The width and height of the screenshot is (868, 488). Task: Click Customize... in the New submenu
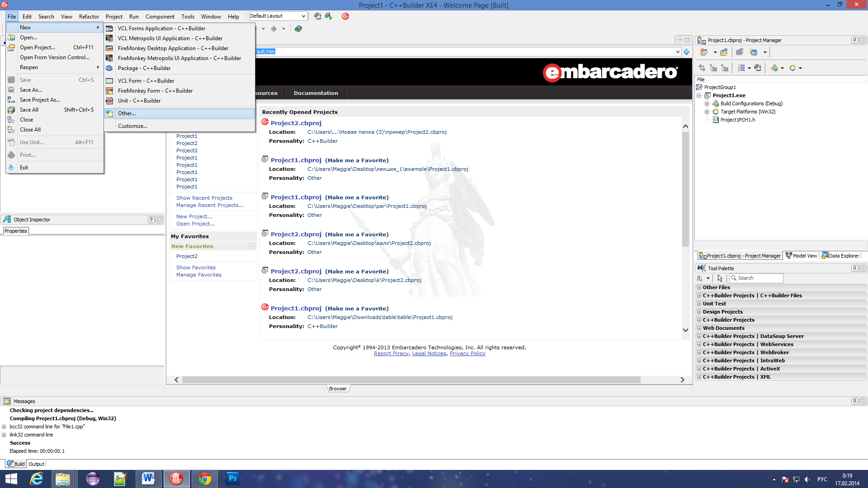point(179,126)
